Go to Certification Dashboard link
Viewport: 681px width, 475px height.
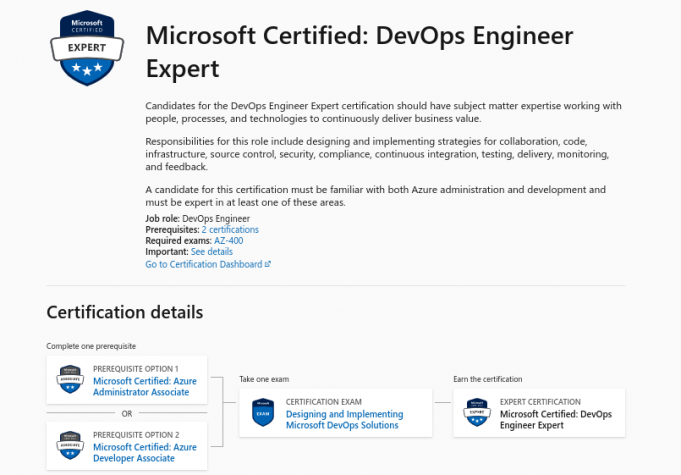pos(203,265)
